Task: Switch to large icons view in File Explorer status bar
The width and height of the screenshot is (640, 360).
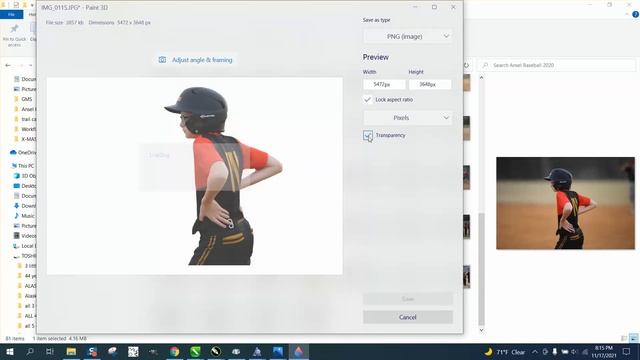Action: tap(633, 338)
